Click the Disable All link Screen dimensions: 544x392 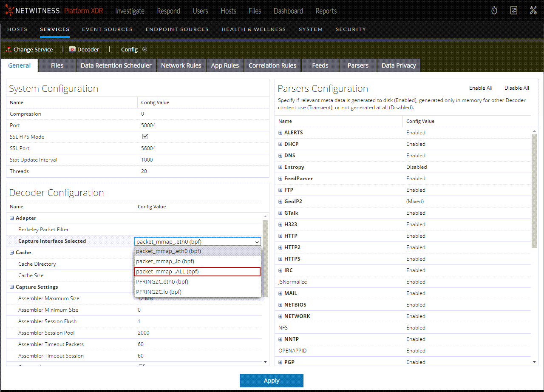point(516,88)
